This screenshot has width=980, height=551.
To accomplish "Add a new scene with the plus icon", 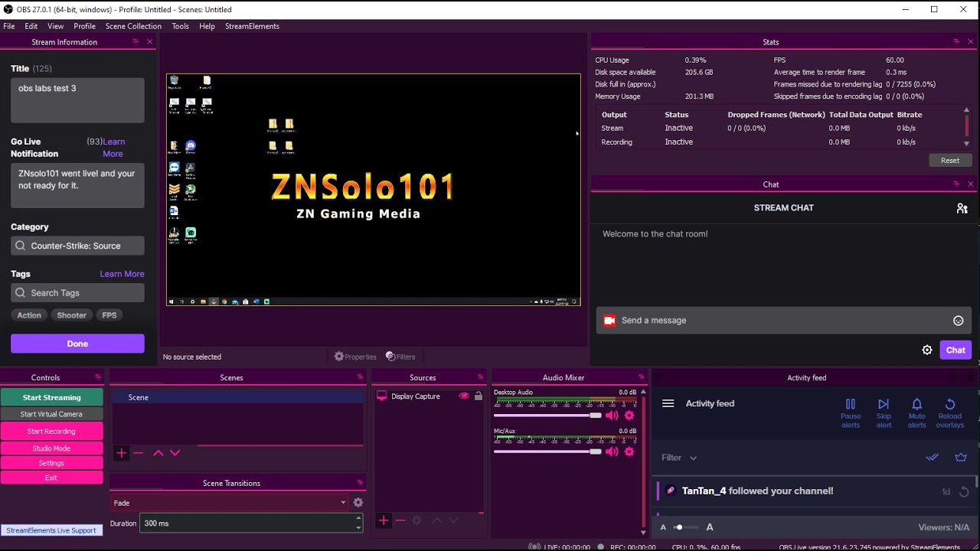I will (121, 453).
